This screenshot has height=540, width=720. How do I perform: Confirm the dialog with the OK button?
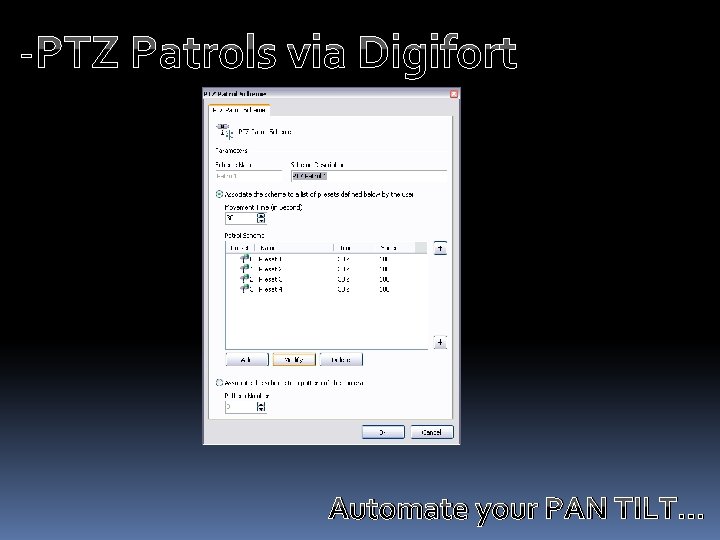(x=383, y=432)
